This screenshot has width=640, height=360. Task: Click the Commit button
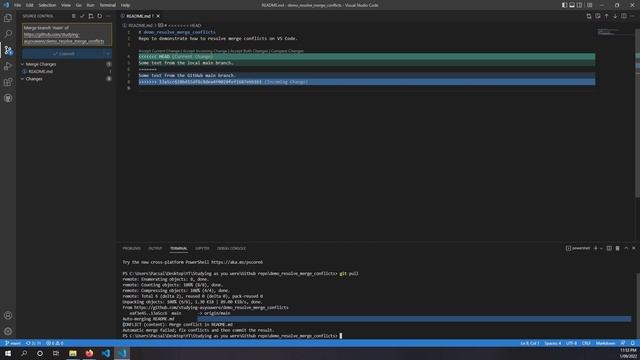[x=63, y=54]
